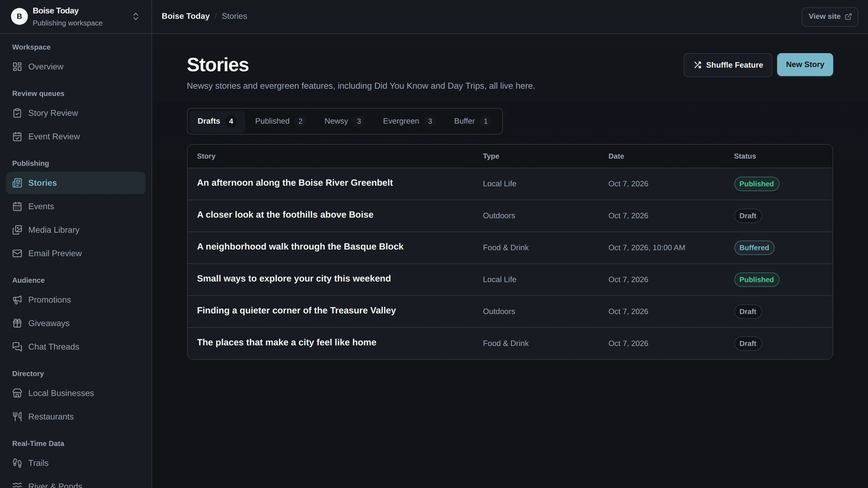Click the Type column header
The image size is (868, 488).
click(491, 156)
